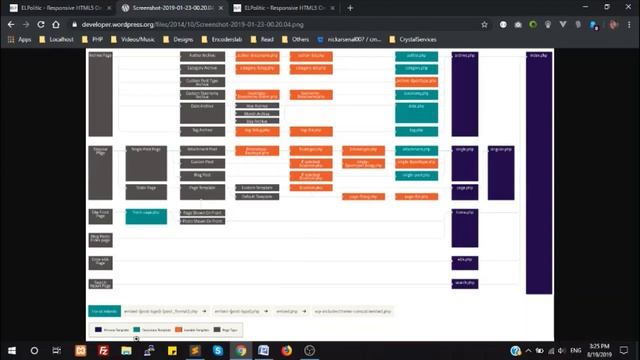
Task: Open the Others bookmarks folder
Action: 295,40
